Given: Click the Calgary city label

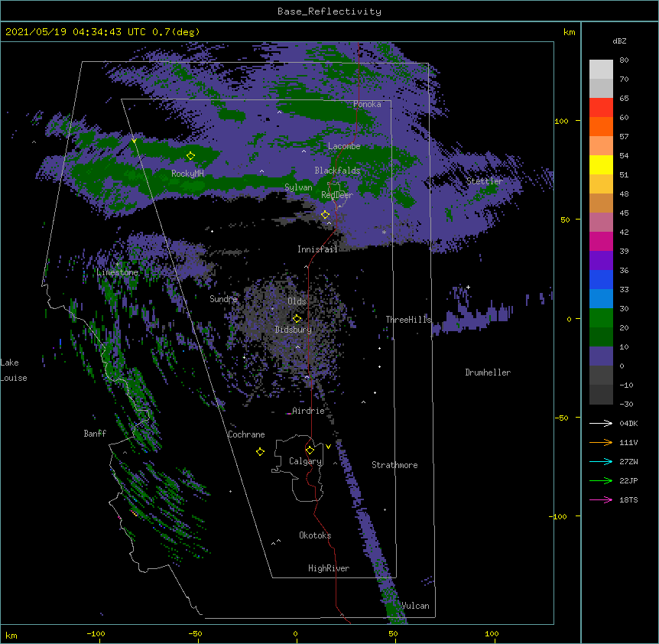Looking at the screenshot, I should pos(305,461).
